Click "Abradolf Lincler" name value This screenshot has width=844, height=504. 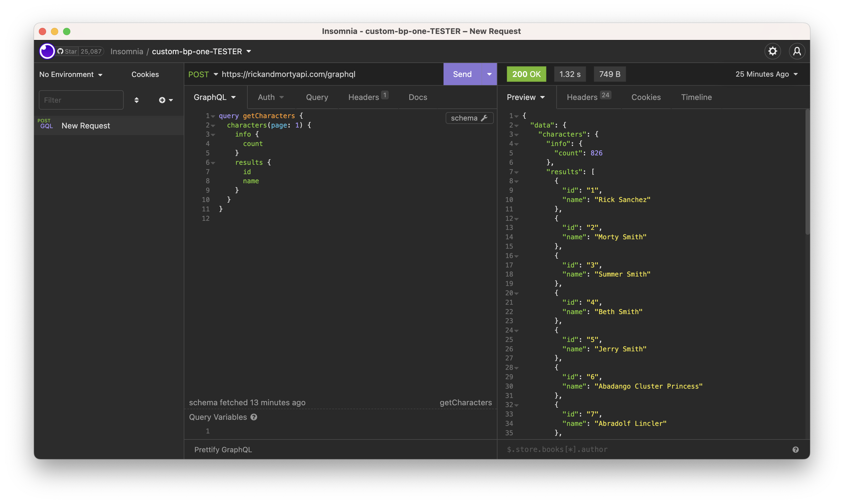pyautogui.click(x=630, y=423)
